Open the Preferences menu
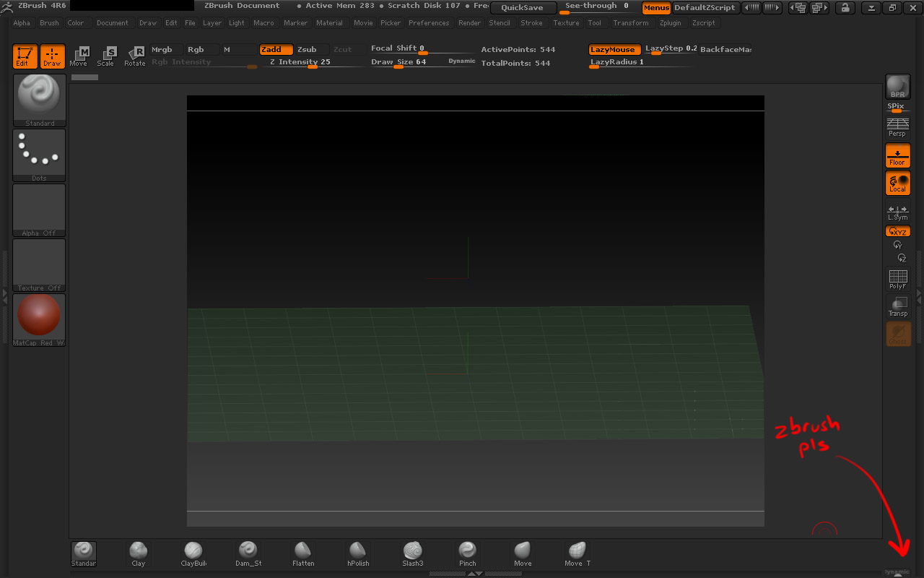Viewport: 924px width, 578px height. (429, 23)
